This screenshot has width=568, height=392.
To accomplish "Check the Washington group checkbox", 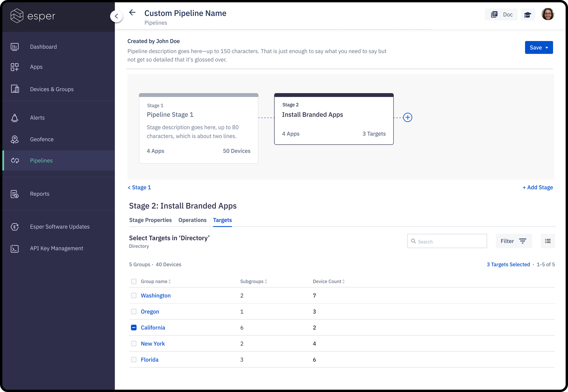I will pyautogui.click(x=134, y=296).
